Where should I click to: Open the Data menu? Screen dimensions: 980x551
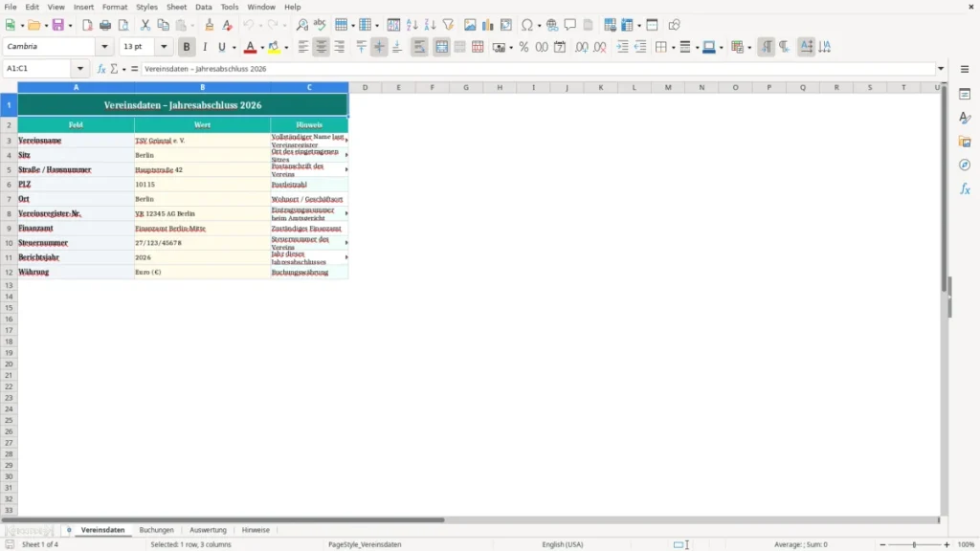point(204,7)
